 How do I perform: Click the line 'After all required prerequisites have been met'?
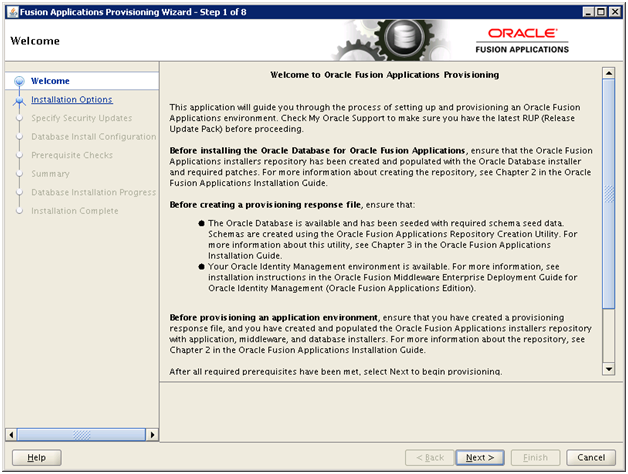pyautogui.click(x=335, y=371)
